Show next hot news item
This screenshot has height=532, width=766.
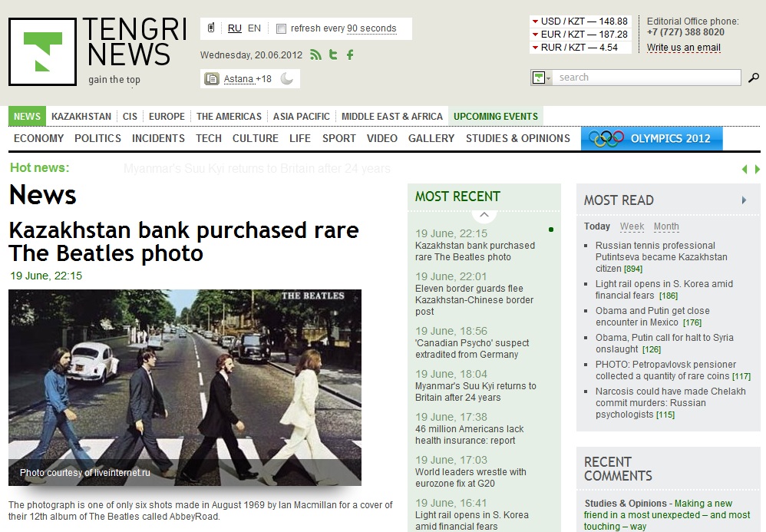[x=758, y=169]
